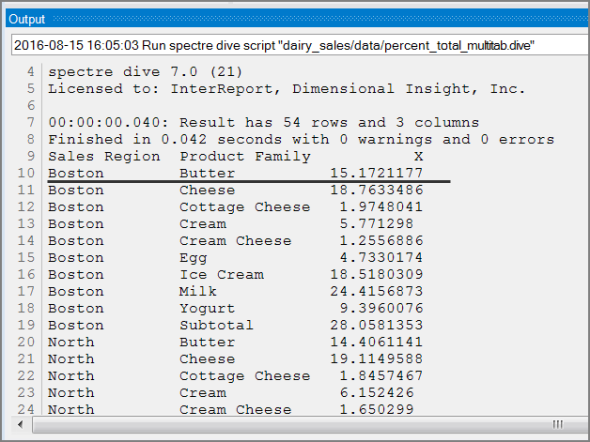This screenshot has width=590, height=442.
Task: Click 'Milk' in the Boston row
Action: click(x=198, y=292)
